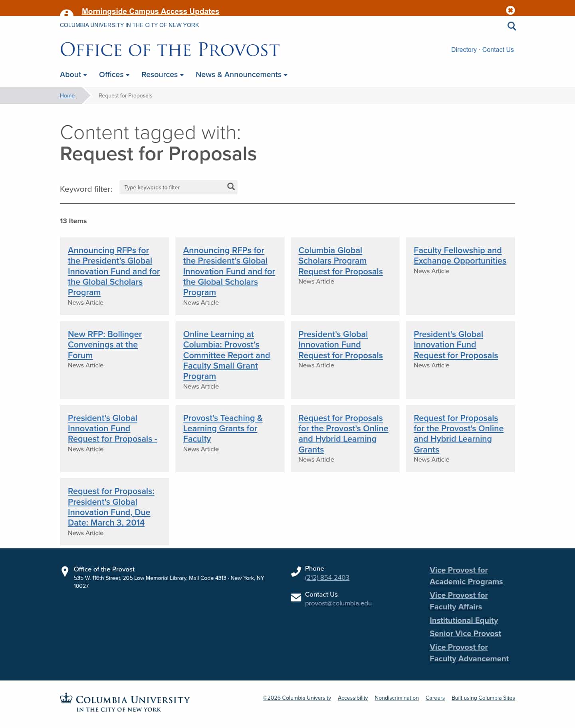This screenshot has width=575, height=728.
Task: Click the Office of the Provost title
Action: pos(170,50)
